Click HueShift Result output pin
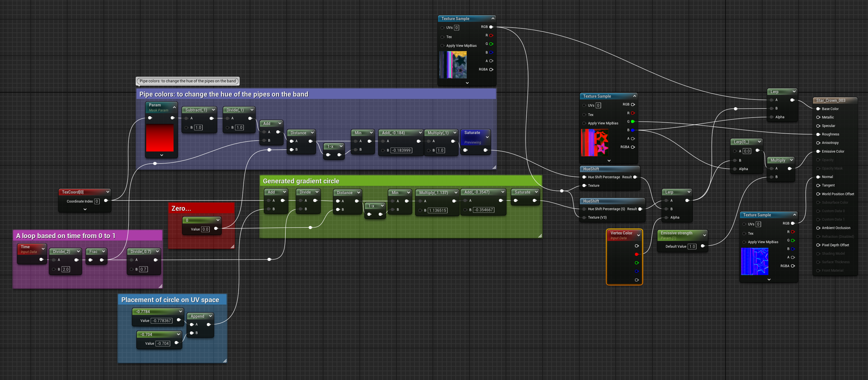 point(635,177)
